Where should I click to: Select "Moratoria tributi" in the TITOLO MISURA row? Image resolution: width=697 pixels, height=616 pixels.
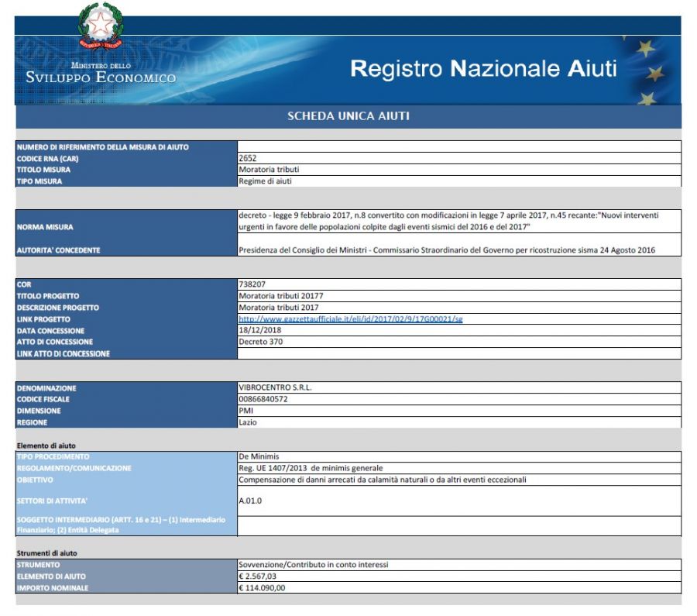[269, 170]
